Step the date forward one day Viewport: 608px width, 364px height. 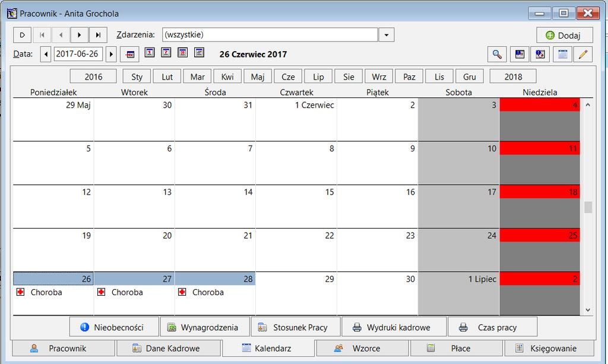pyautogui.click(x=111, y=54)
